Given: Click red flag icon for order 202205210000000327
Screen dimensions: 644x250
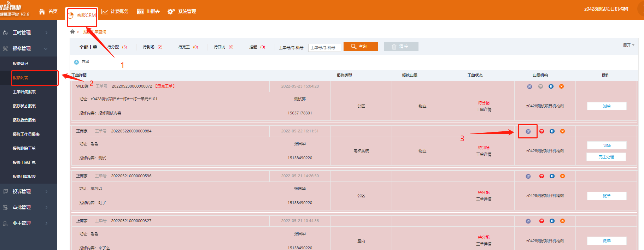Looking at the screenshot, I should 541,221.
